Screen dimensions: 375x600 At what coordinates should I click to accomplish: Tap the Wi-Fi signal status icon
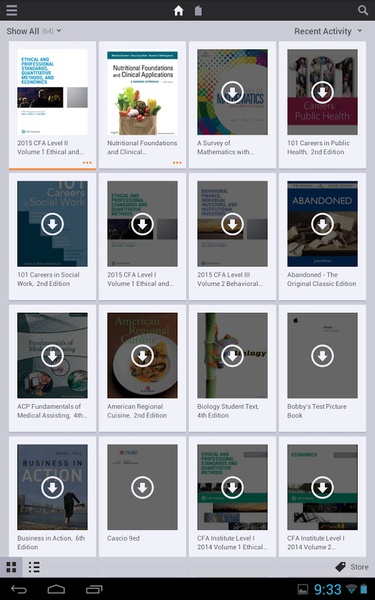[351, 589]
